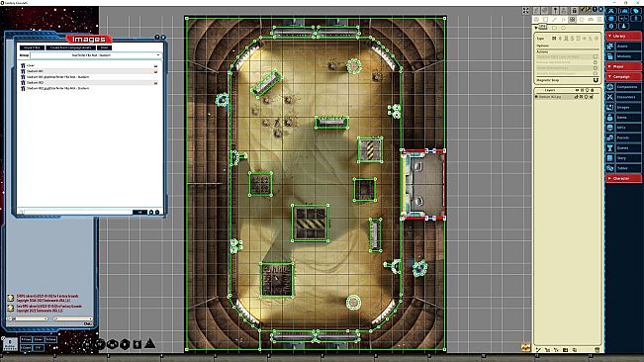Viewport: 644px width, 362px height.
Task: Tick the second Actions checkbox in LoS panel
Action: [x=596, y=62]
